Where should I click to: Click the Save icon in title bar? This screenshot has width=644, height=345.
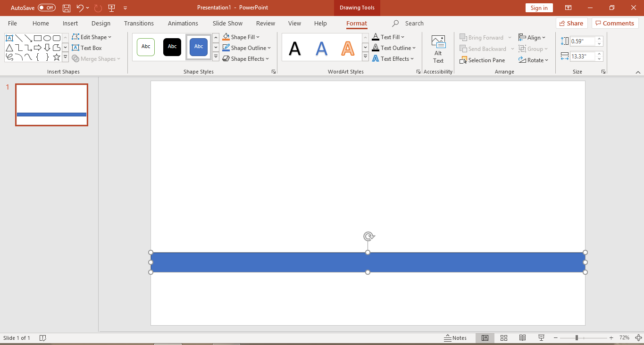tap(67, 8)
